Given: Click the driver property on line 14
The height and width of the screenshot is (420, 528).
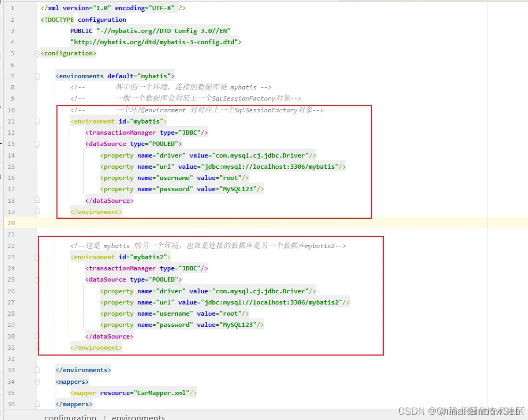Looking at the screenshot, I should click(x=208, y=155).
